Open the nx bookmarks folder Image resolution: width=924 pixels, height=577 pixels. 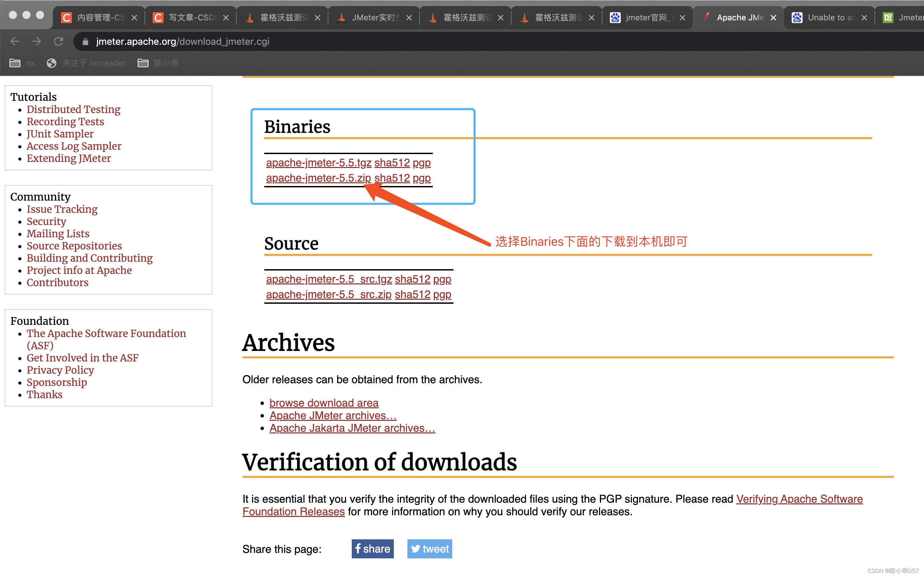click(x=22, y=63)
